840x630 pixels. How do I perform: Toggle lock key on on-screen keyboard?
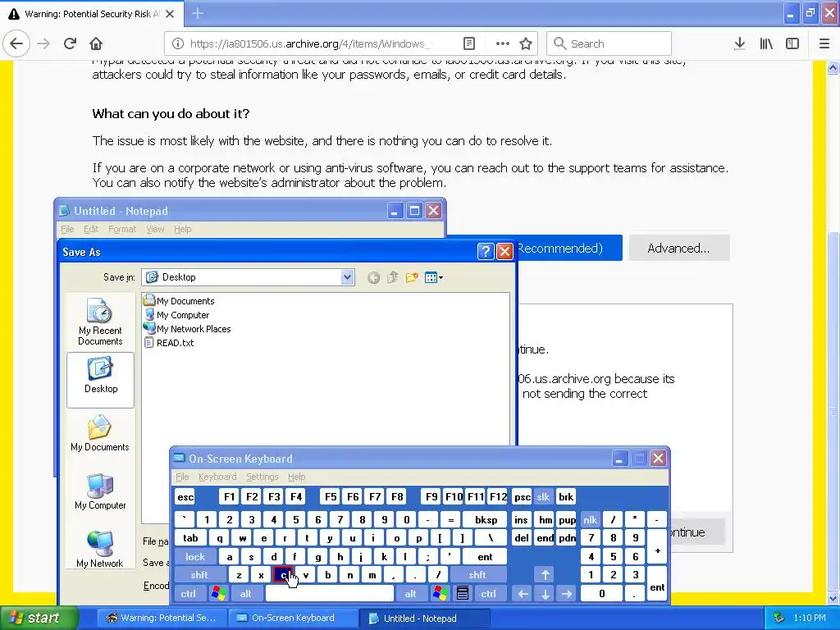tap(195, 557)
